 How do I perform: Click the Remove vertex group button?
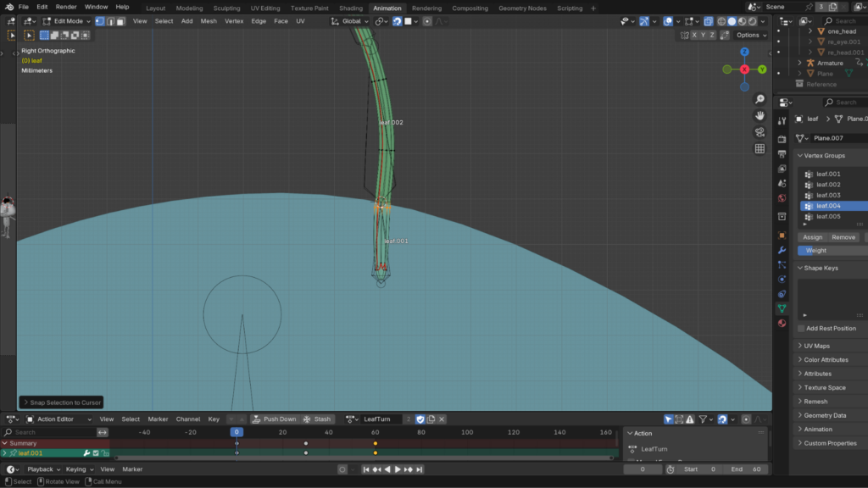[x=843, y=237]
